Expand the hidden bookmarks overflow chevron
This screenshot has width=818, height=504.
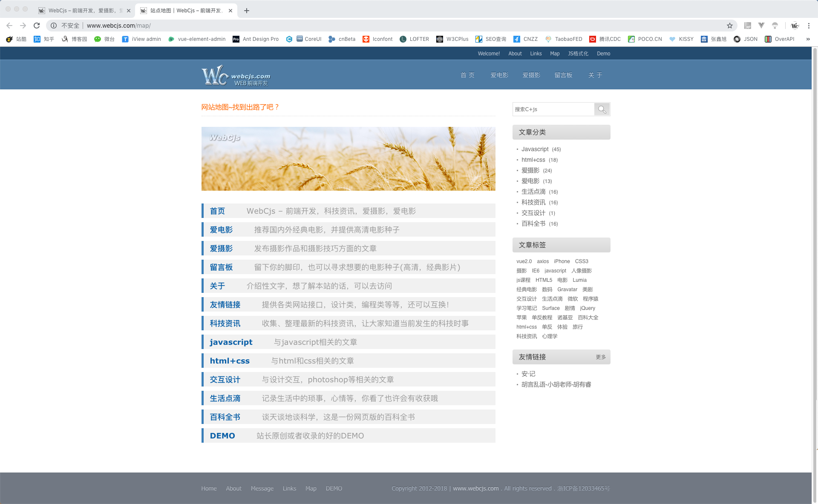click(x=808, y=39)
